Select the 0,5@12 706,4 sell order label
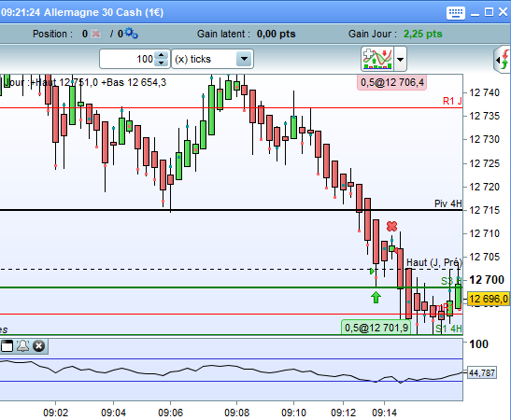 391,82
